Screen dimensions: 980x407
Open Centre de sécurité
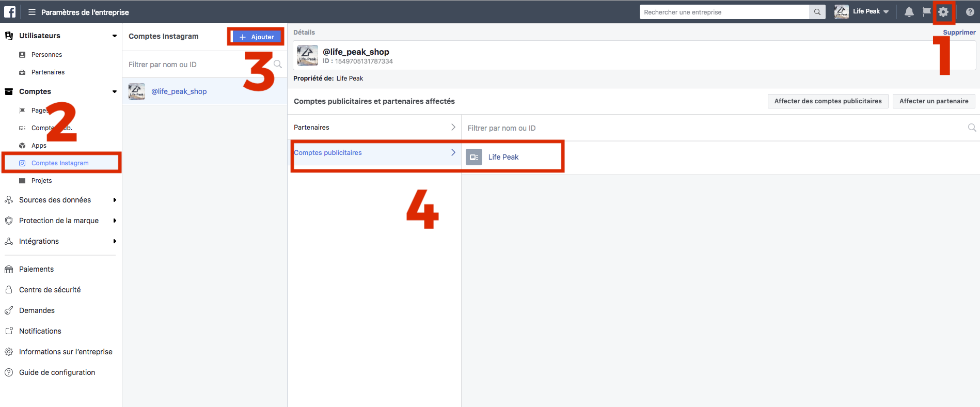tap(50, 290)
